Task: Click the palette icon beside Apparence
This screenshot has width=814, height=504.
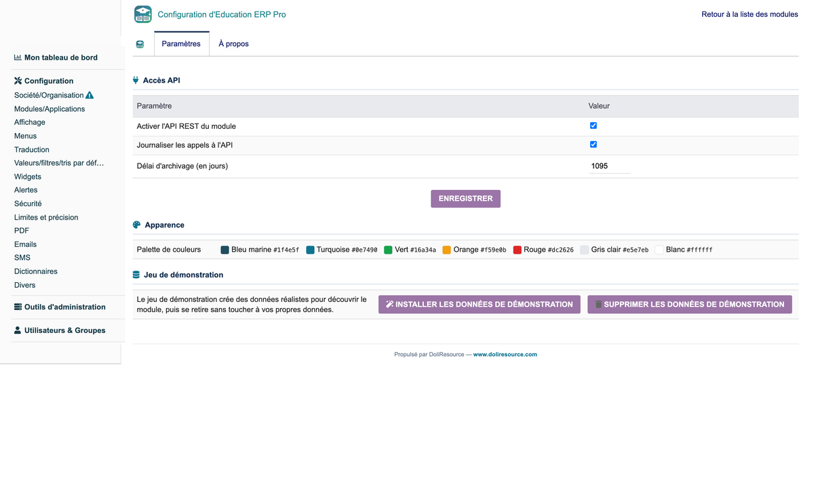Action: point(136,225)
